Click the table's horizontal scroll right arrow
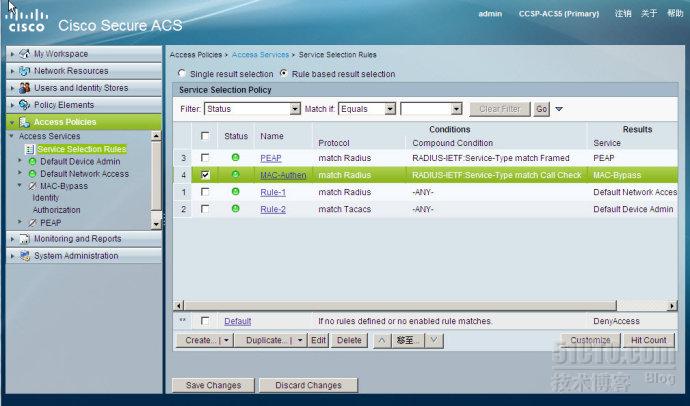 click(672, 306)
